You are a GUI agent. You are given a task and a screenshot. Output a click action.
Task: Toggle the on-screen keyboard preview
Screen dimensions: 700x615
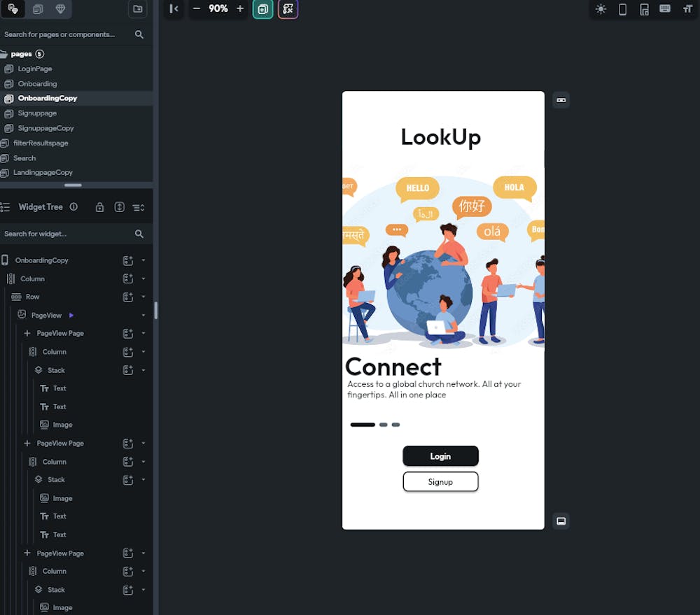click(x=665, y=9)
